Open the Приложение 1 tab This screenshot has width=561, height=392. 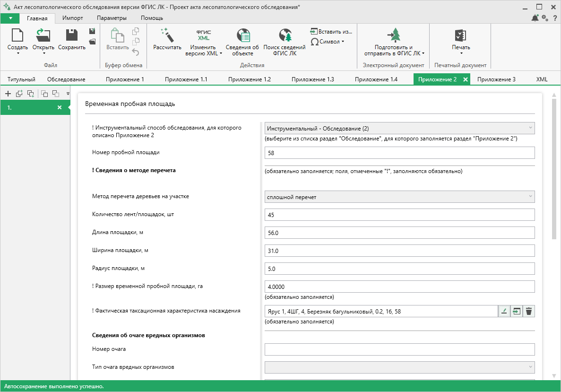click(125, 79)
